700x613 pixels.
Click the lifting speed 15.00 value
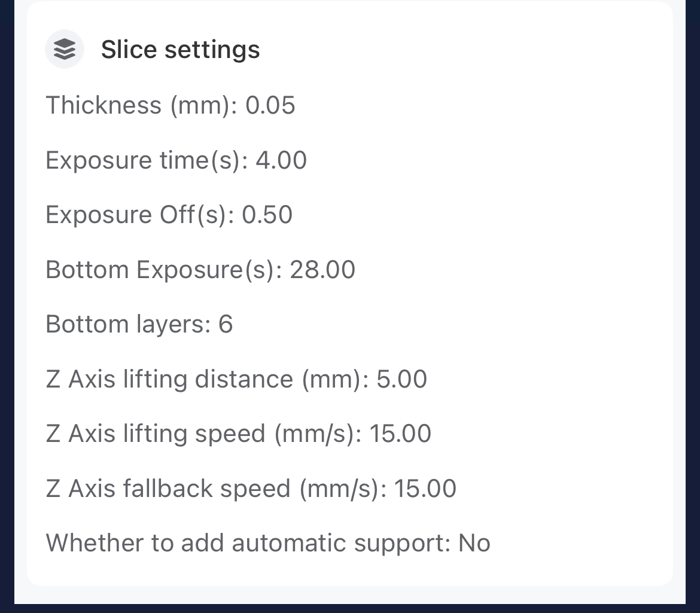pos(400,434)
